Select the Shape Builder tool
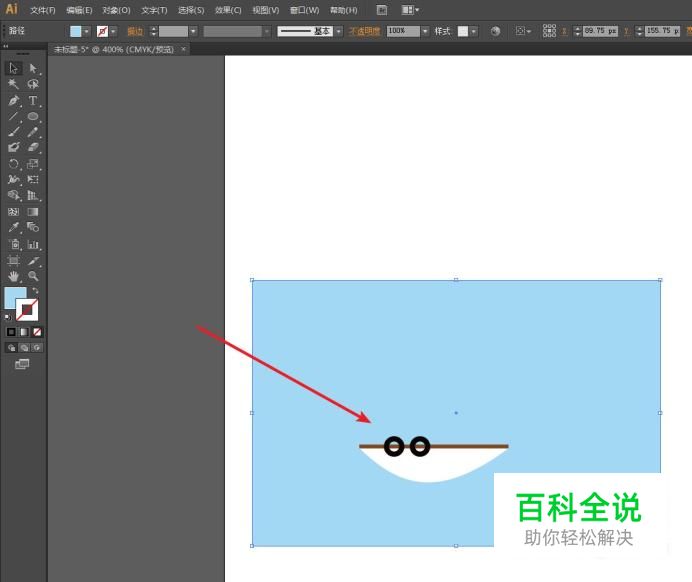 [13, 195]
